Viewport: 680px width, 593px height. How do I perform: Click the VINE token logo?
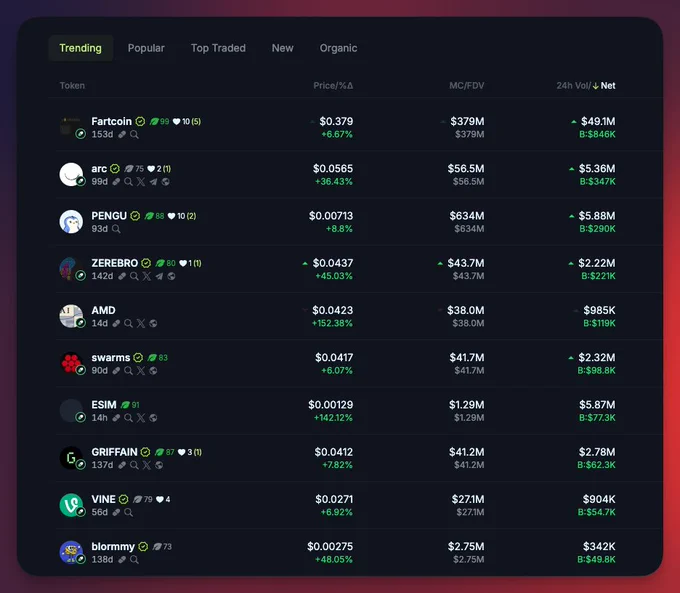click(x=71, y=505)
